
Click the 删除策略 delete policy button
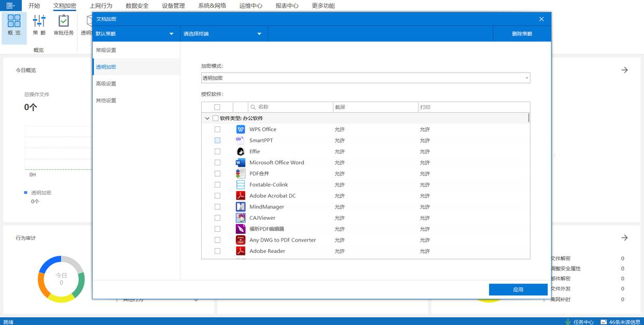point(522,34)
